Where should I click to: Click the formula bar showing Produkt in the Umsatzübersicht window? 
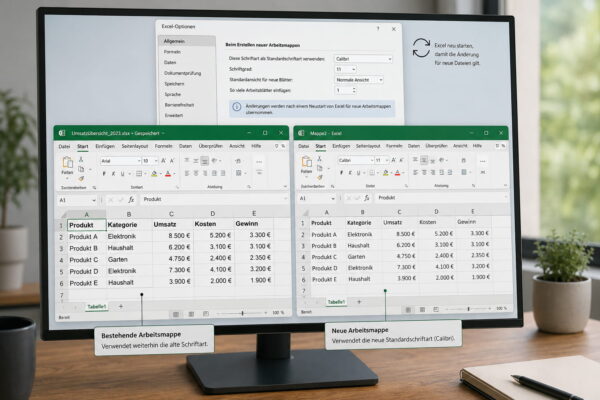[214, 199]
